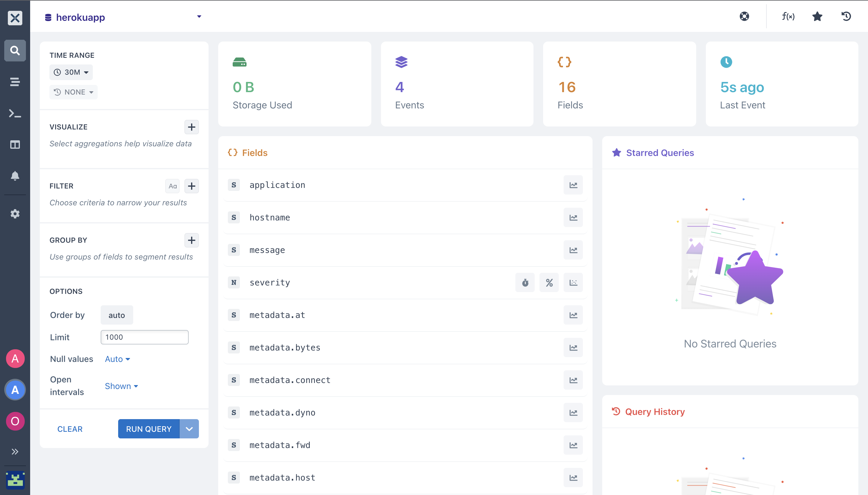Open the alerts bell icon in the sidebar

[x=15, y=176]
